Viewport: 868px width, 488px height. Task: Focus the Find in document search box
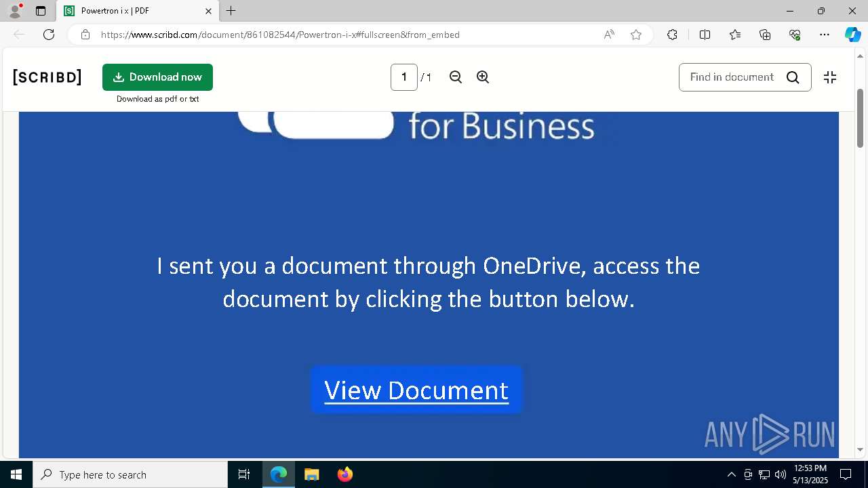click(732, 77)
